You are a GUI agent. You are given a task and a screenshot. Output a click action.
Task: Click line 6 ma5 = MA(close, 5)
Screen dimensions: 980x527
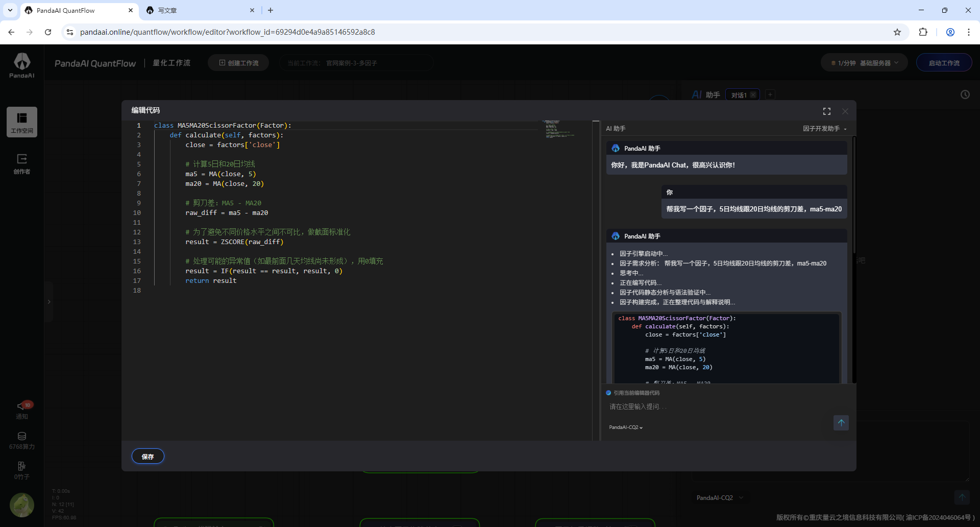pos(220,174)
